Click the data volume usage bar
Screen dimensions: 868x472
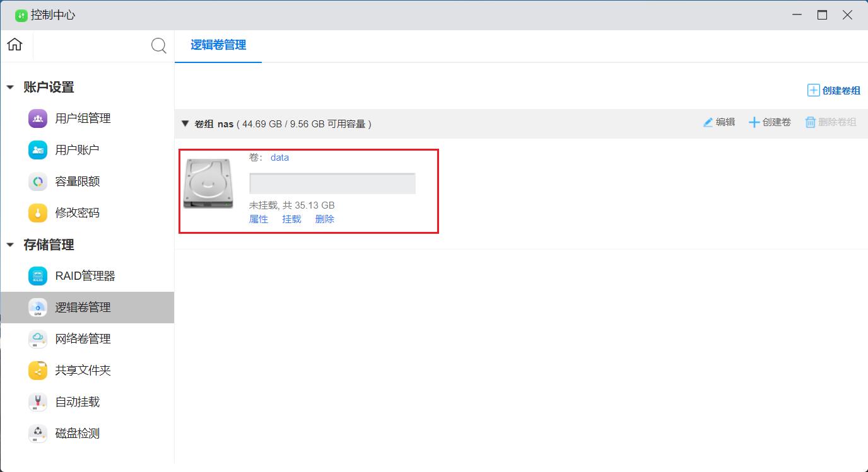332,183
